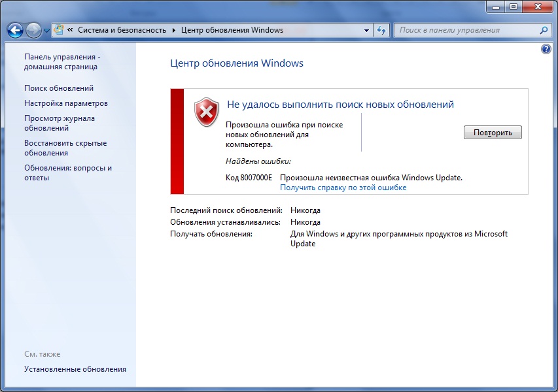Open Настройка параметров

pyautogui.click(x=66, y=103)
